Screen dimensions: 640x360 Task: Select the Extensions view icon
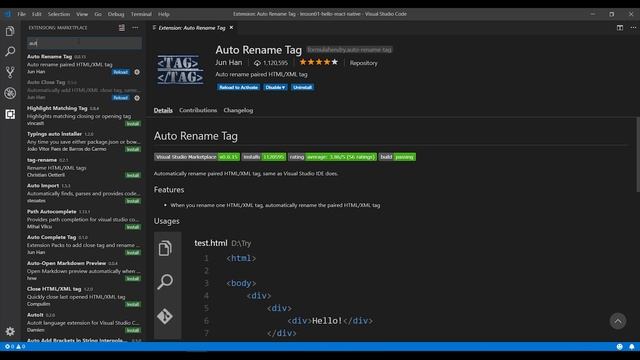tap(10, 114)
